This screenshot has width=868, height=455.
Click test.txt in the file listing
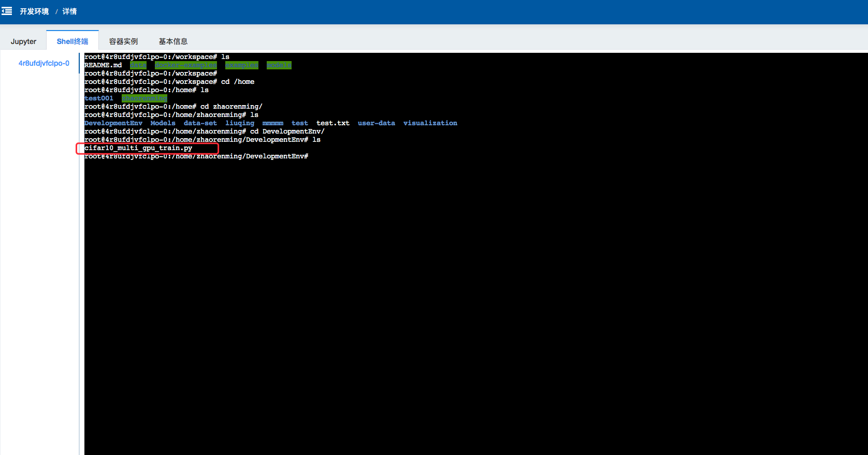(332, 123)
